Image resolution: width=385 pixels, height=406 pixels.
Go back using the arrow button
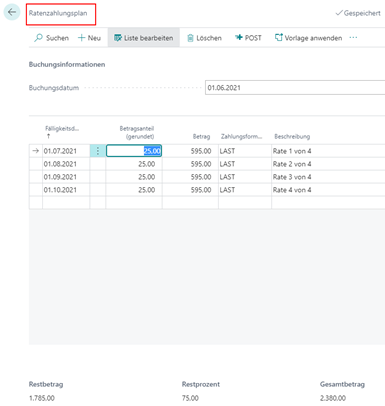[12, 12]
